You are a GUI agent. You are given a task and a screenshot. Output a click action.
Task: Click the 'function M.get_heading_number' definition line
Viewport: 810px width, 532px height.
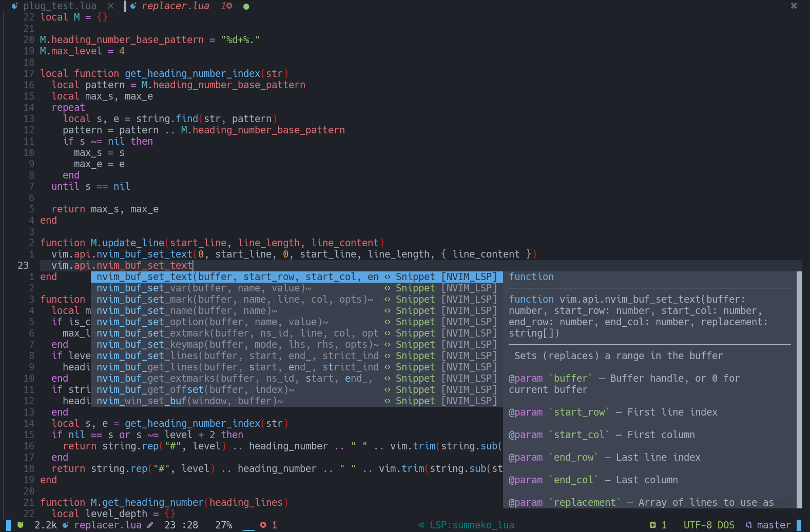(164, 502)
